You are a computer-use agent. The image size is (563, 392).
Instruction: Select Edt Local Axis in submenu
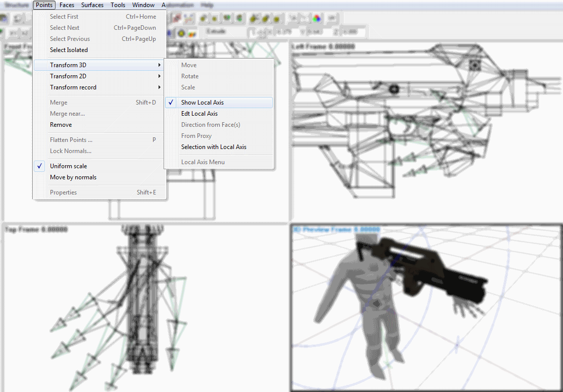click(199, 114)
